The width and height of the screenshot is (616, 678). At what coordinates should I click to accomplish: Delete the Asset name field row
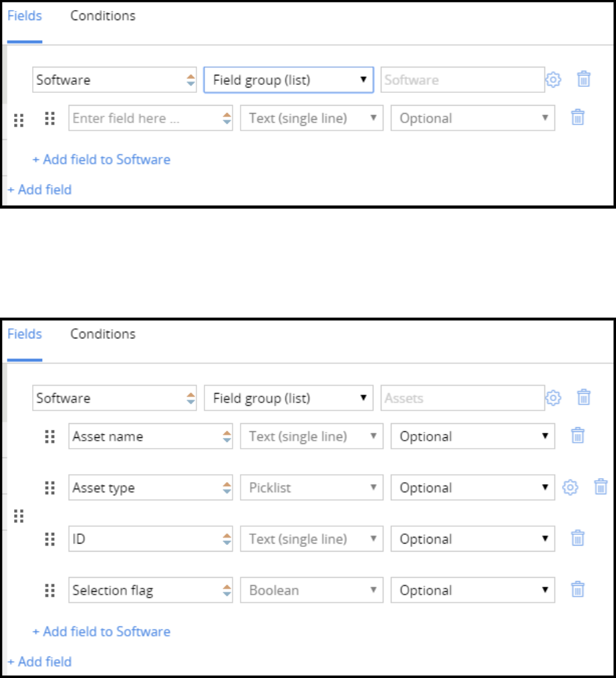[578, 437]
